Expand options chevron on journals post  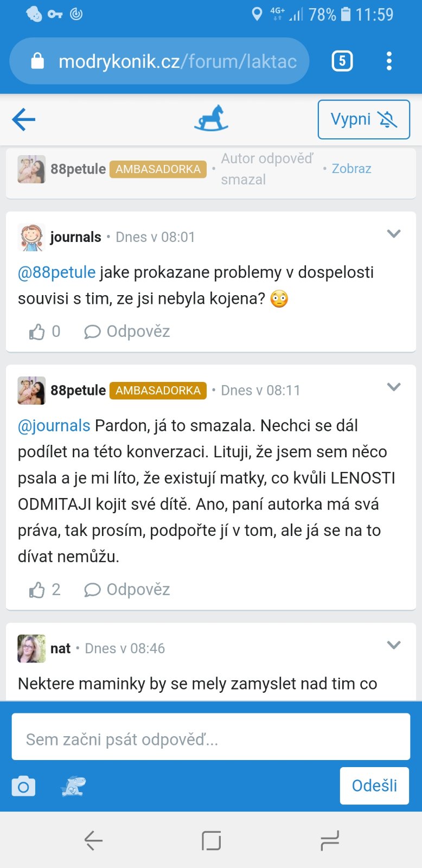(x=394, y=234)
